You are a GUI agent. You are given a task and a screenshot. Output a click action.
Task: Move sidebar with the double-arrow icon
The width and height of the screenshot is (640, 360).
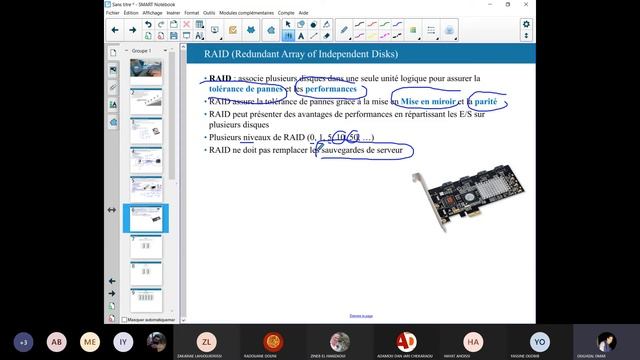112,210
